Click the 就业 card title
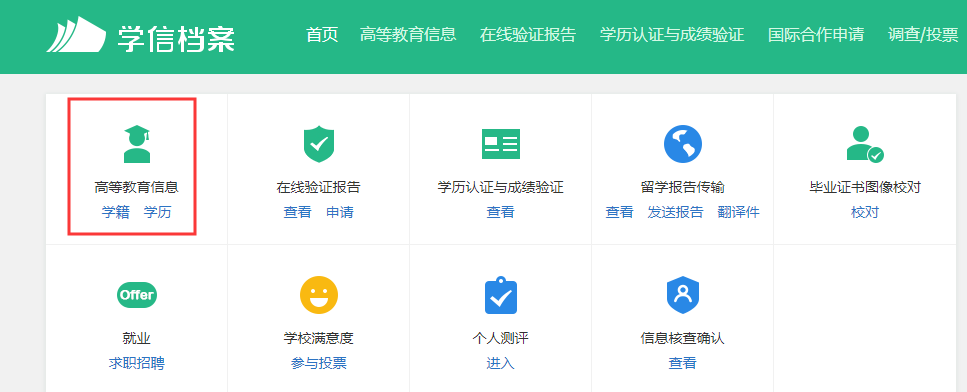967x392 pixels. pos(137,338)
